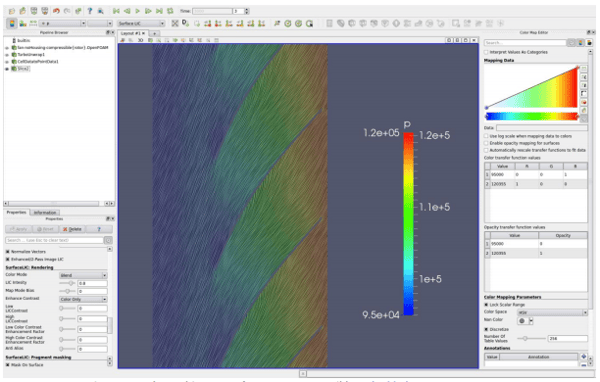Click the Open file folder icon
This screenshot has width=600, height=382.
12,11
